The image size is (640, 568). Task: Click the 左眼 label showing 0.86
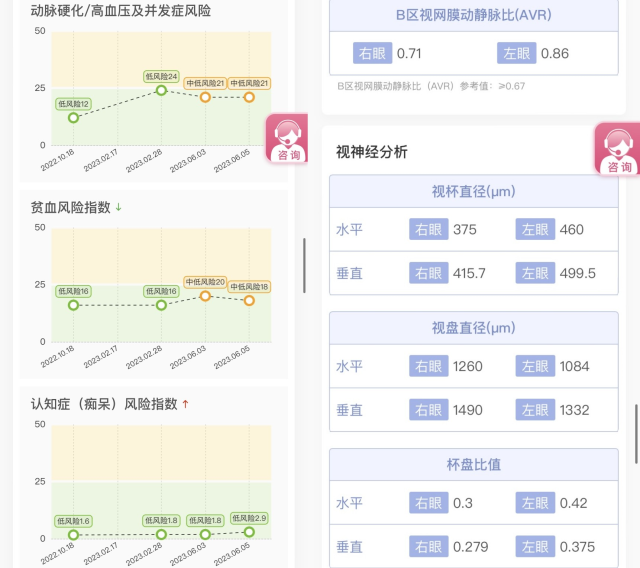(x=518, y=53)
